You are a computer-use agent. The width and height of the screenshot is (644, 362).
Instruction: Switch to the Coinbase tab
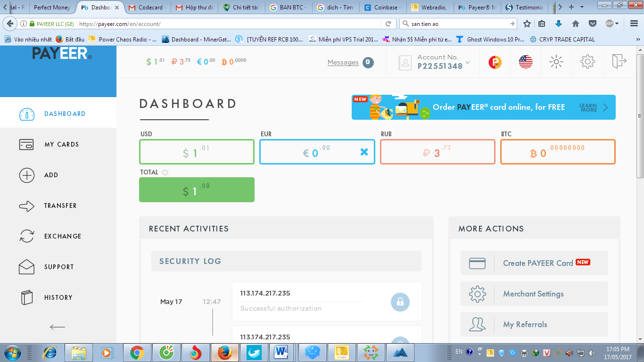pos(382,8)
